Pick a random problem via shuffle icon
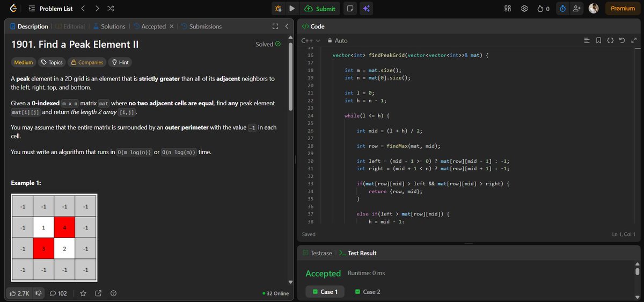Image resolution: width=644 pixels, height=302 pixels. [x=111, y=9]
